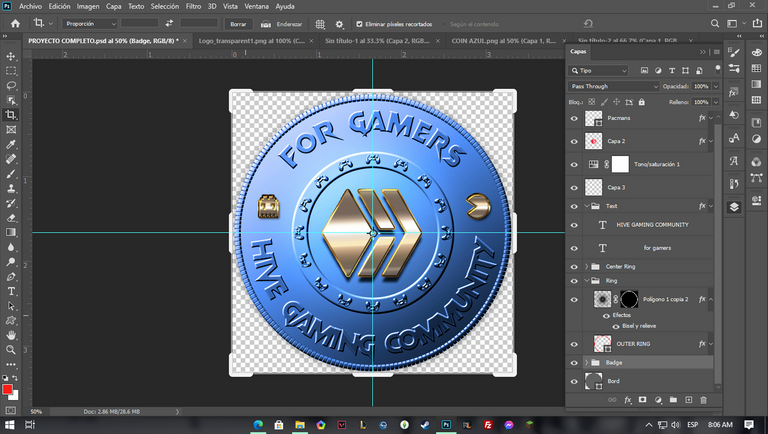
Task: Collapse Polígono 1 copia 2 effects
Action: click(x=711, y=299)
